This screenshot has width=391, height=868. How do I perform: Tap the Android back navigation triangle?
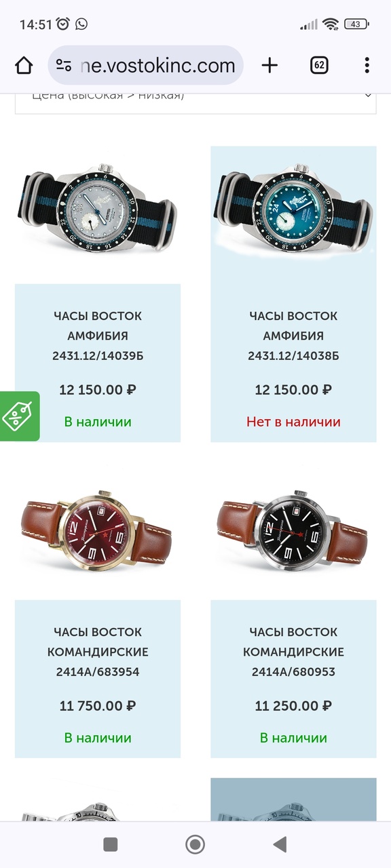click(279, 844)
